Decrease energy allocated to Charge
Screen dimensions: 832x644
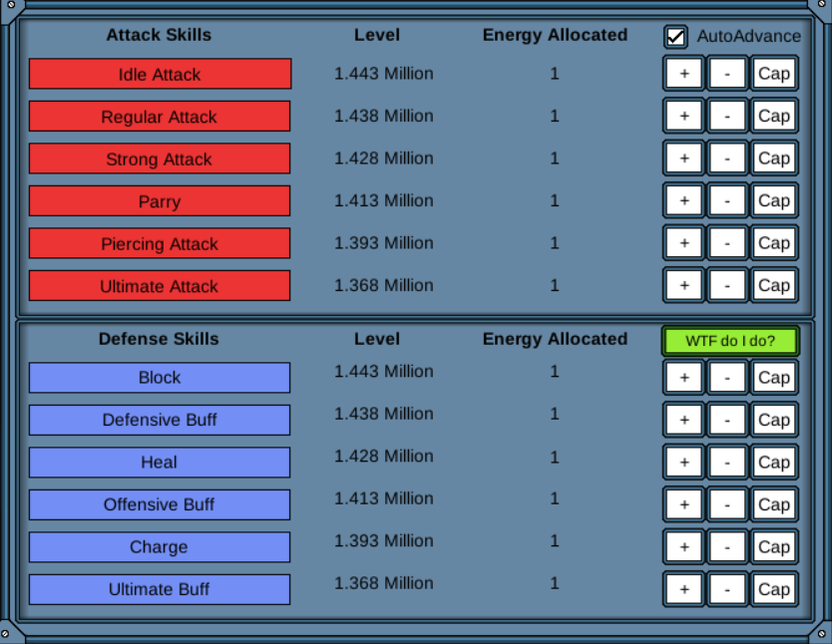pos(726,546)
